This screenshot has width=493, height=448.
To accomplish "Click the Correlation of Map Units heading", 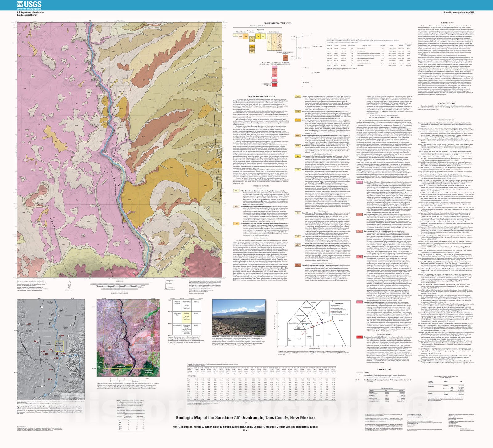I will (277, 23).
